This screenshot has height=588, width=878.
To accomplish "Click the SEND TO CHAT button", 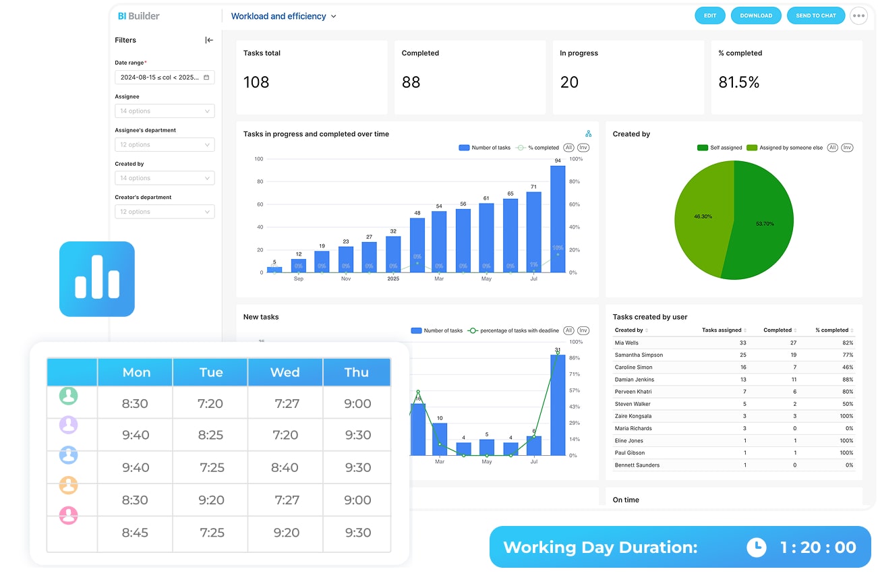I will [x=815, y=16].
